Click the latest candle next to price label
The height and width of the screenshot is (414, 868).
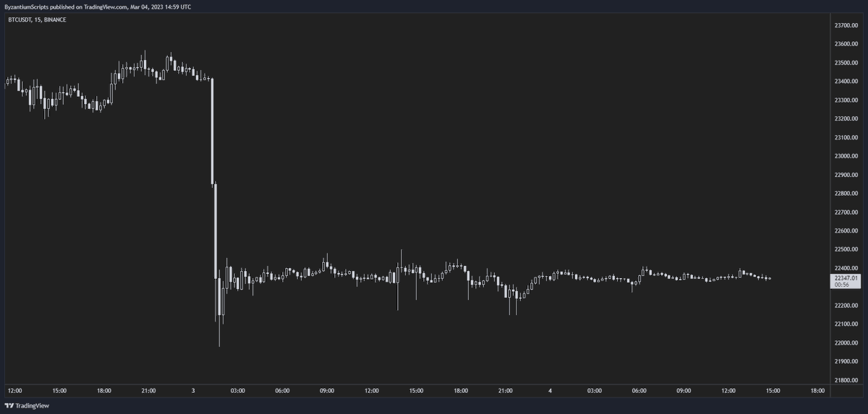[x=770, y=278]
